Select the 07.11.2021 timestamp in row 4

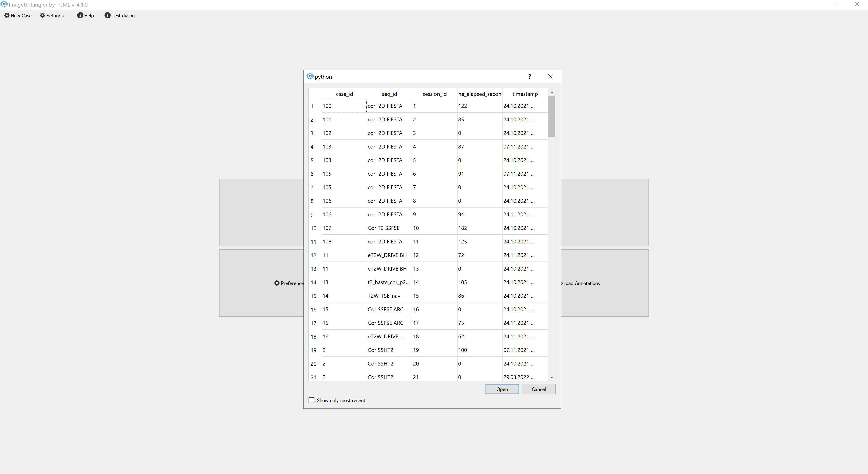pyautogui.click(x=525, y=146)
